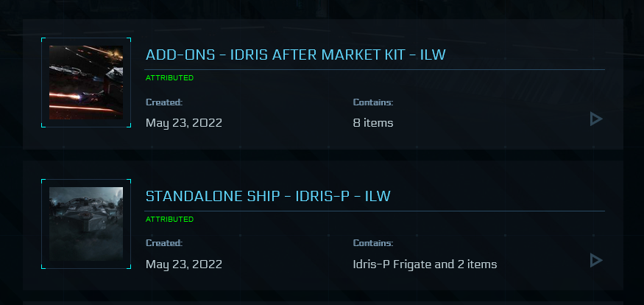Viewport: 644px width, 305px height.
Task: Expand the Idris After Market Kit pledge arrow
Action: pos(596,119)
